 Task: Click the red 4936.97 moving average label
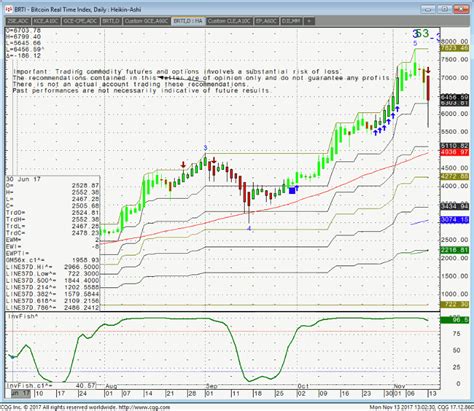[x=455, y=152]
